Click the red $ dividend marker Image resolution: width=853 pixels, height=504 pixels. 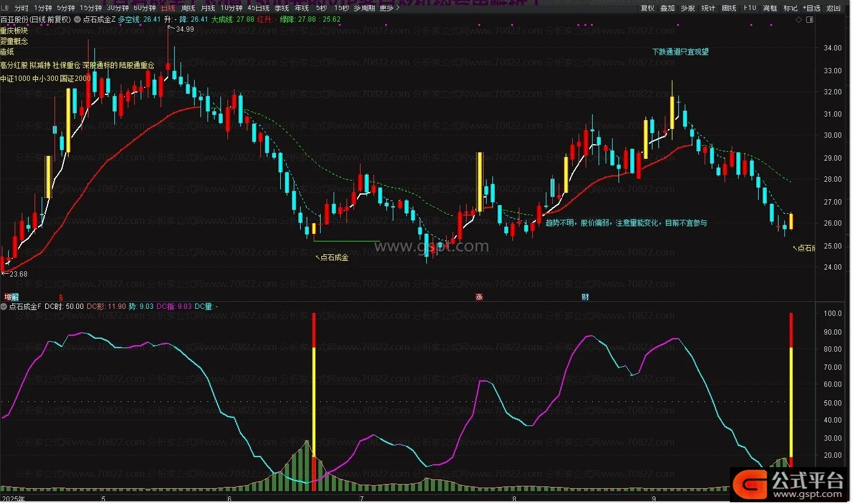tap(60, 297)
